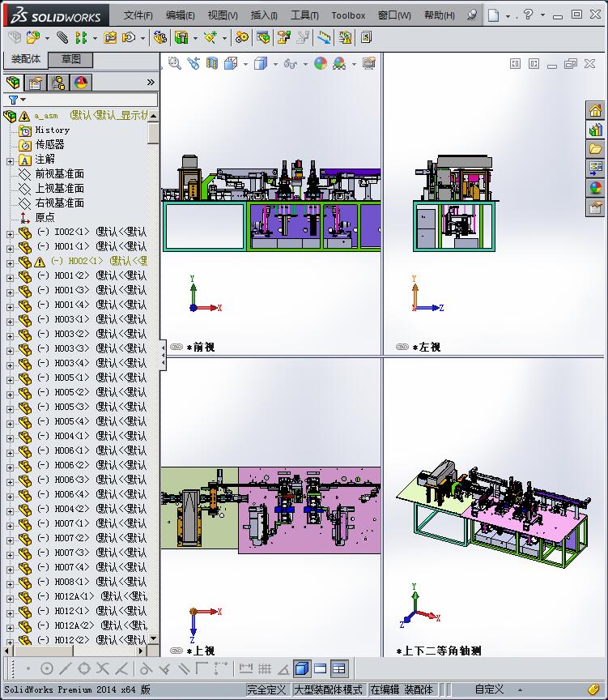Expand the H002<1> warning component node
The image size is (608, 700).
click(10, 263)
